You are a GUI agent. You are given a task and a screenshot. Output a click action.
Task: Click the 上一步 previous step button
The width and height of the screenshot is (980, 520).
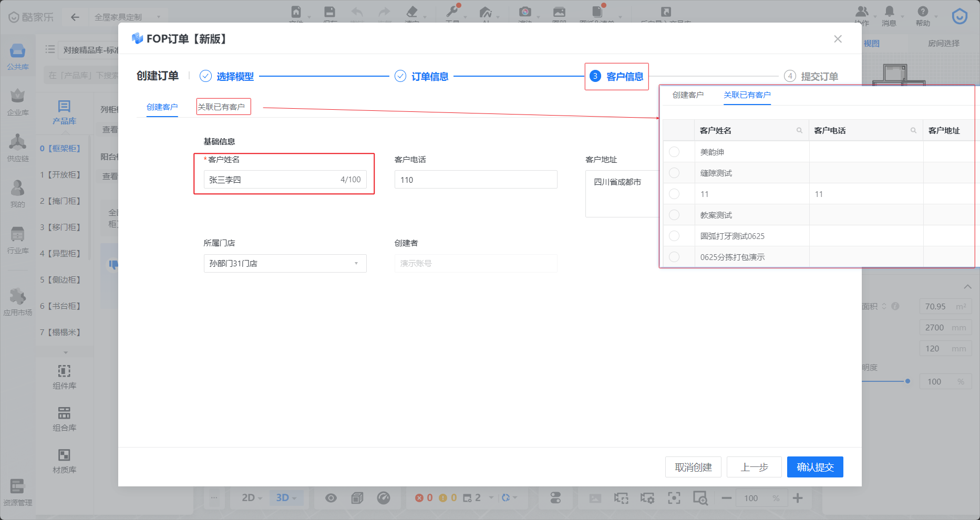[754, 467]
